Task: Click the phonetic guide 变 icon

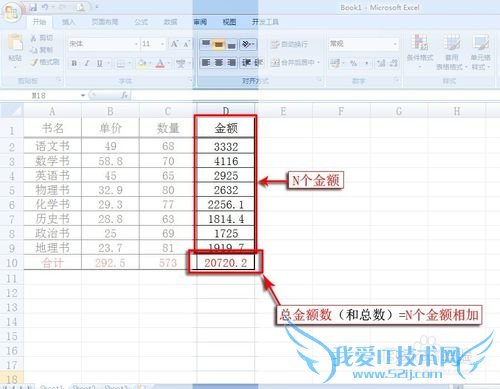Action: click(180, 63)
